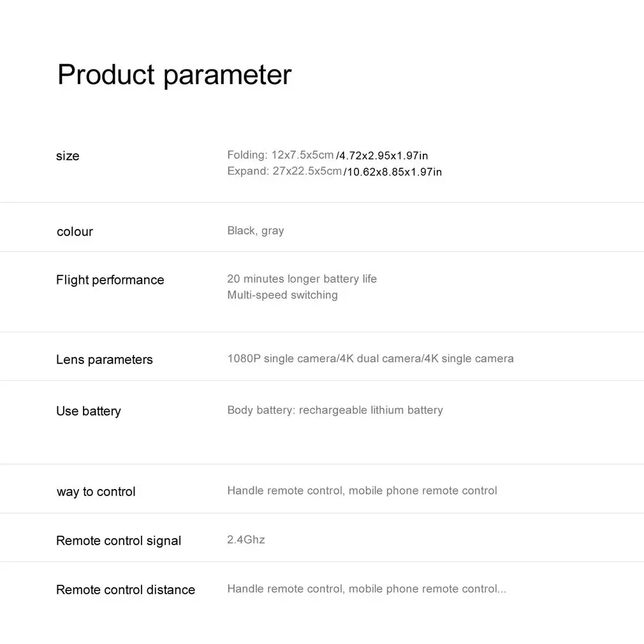The image size is (644, 644).
Task: Click the way to control remote value
Action: 362,490
